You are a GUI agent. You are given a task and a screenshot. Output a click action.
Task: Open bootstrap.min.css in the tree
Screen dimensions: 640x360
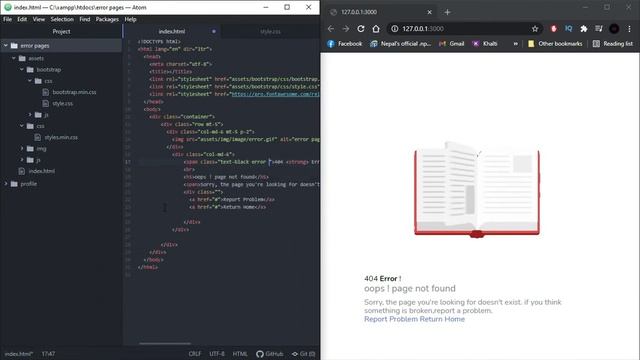click(x=74, y=92)
